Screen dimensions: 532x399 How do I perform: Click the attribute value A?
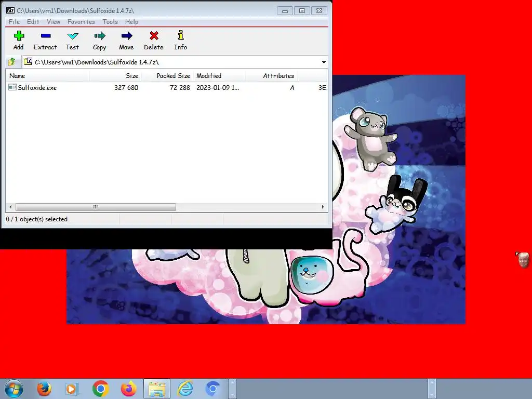[292, 87]
